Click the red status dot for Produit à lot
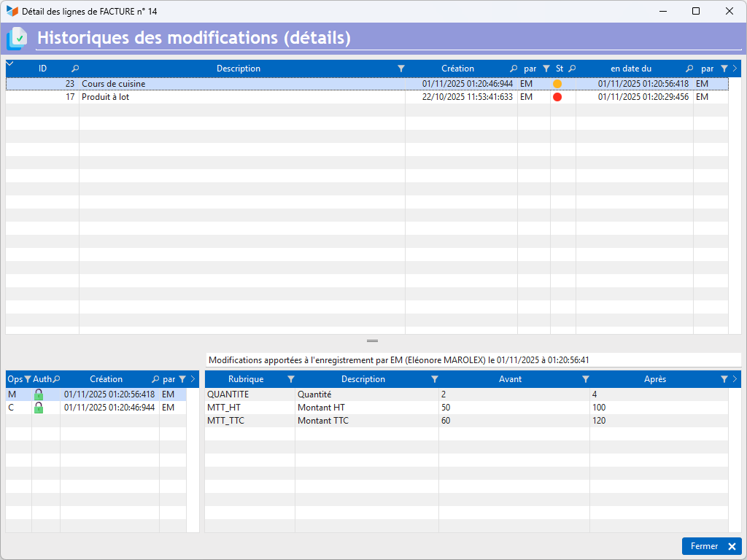Screen dimensions: 747x560 point(557,97)
